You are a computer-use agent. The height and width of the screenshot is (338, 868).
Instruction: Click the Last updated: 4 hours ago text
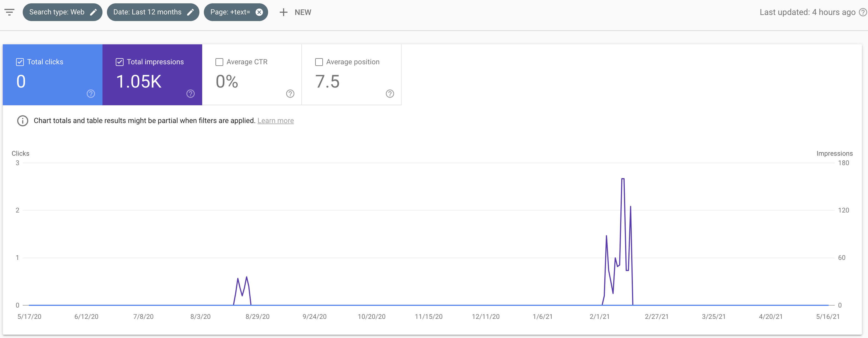pos(807,12)
